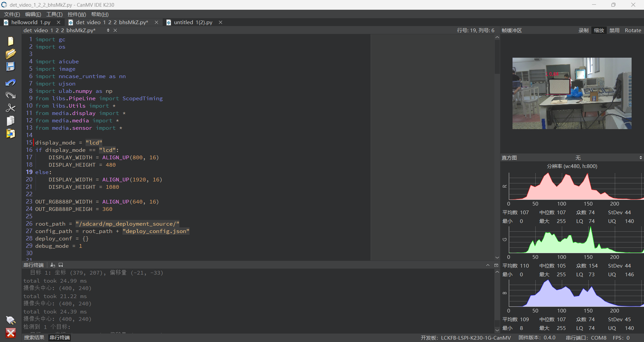This screenshot has width=644, height=342.
Task: Toggle the 缩放 zoom button
Action: (599, 30)
